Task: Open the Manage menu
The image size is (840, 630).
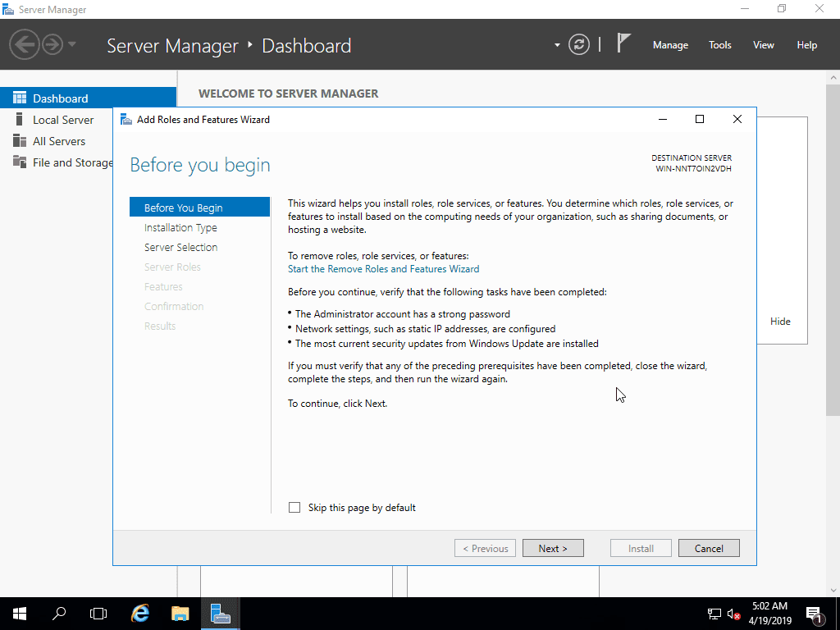Action: [670, 45]
